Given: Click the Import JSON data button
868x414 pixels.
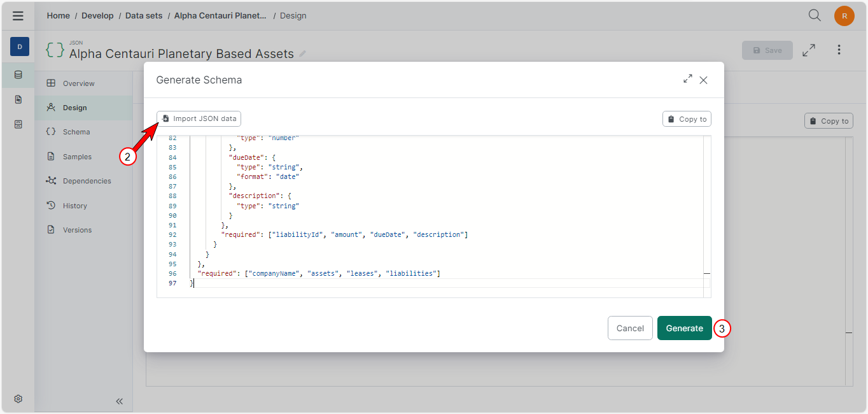Looking at the screenshot, I should [199, 118].
